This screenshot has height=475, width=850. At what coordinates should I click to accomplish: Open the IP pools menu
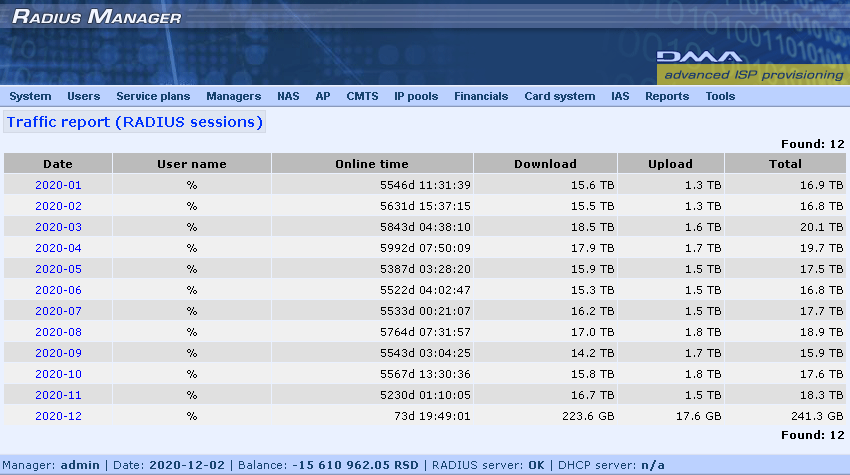click(416, 96)
